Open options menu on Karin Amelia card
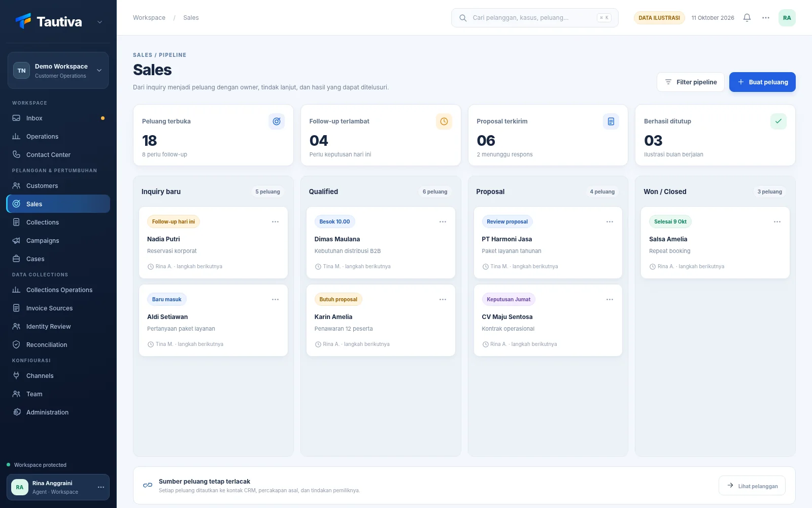 (443, 300)
